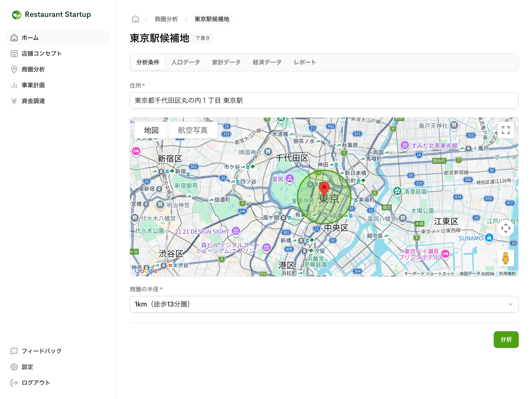Click the 富岡八幡宮 shrine marker icon
Viewport: 532px width, 399px height.
402,218
